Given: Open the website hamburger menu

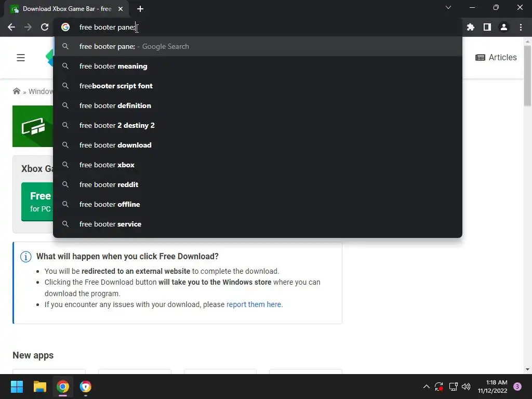Looking at the screenshot, I should 21,58.
